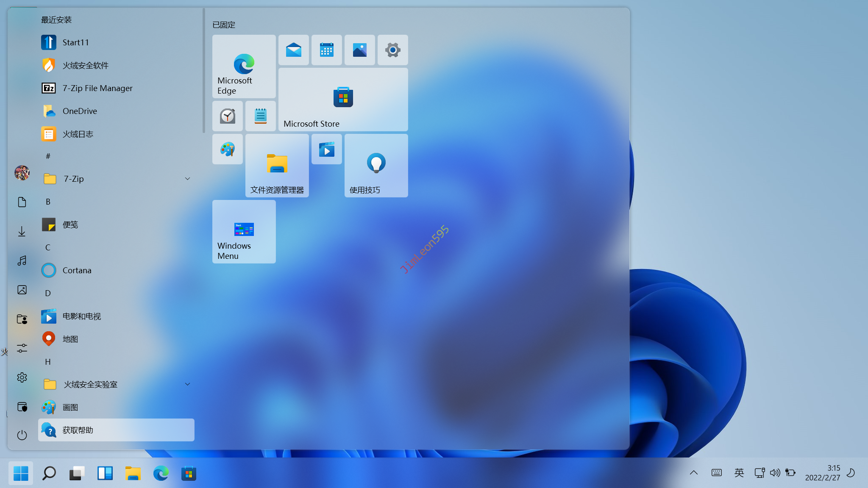The image size is (868, 488).
Task: Expand the 火绒安全实验室 folder
Action: pyautogui.click(x=187, y=384)
